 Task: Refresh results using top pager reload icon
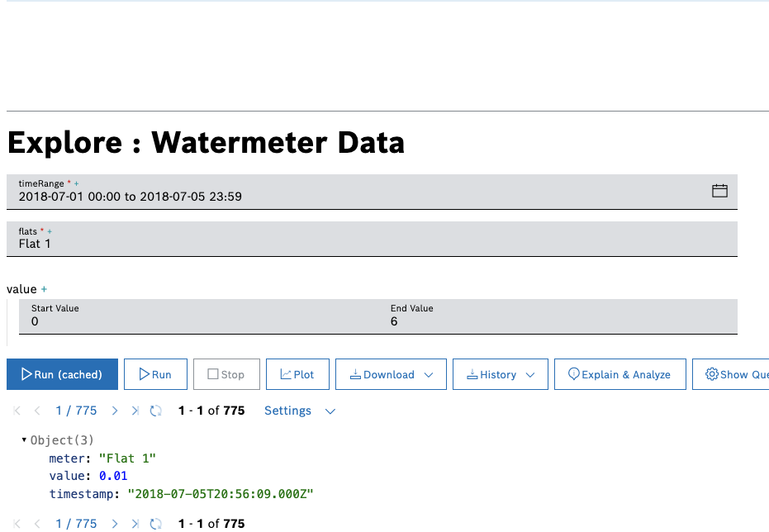click(155, 411)
